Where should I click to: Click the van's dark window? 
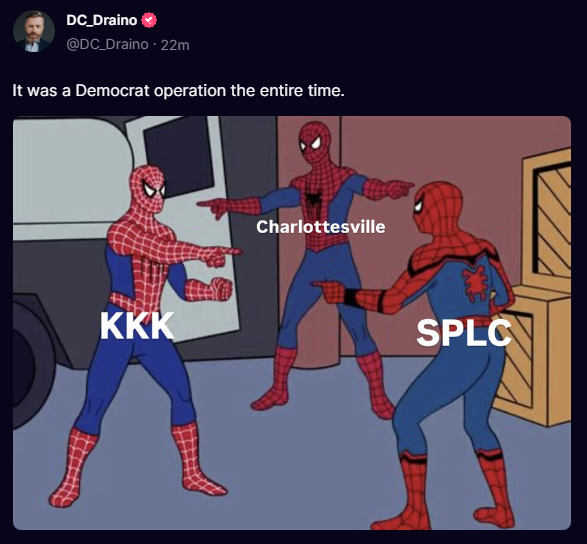(x=179, y=157)
